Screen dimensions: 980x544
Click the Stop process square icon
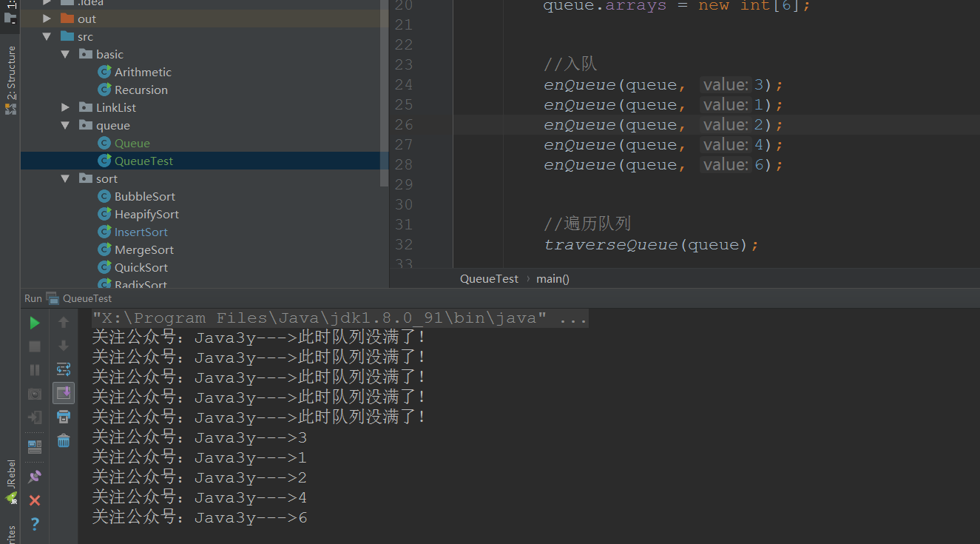coord(35,346)
